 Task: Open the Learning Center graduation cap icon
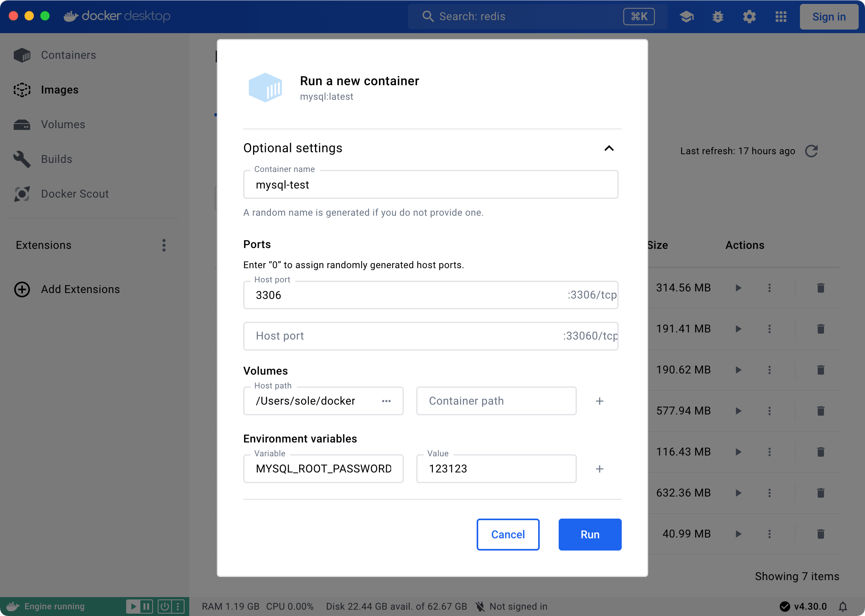click(686, 17)
